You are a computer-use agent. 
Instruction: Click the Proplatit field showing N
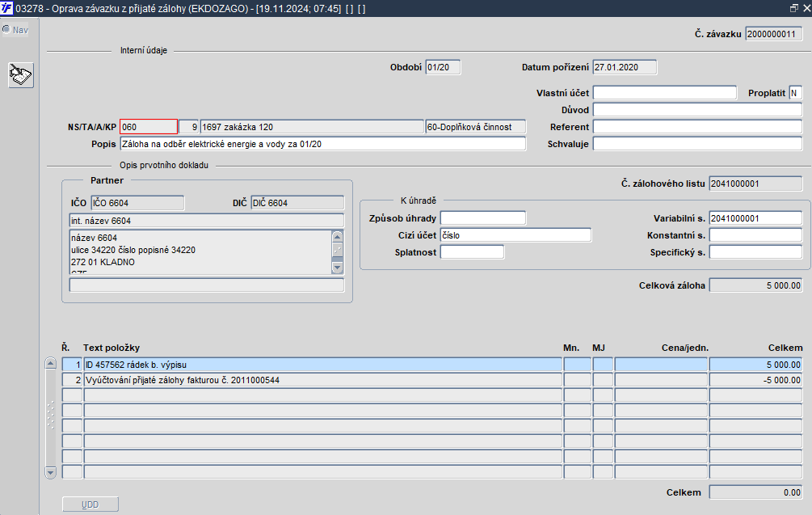pyautogui.click(x=795, y=93)
